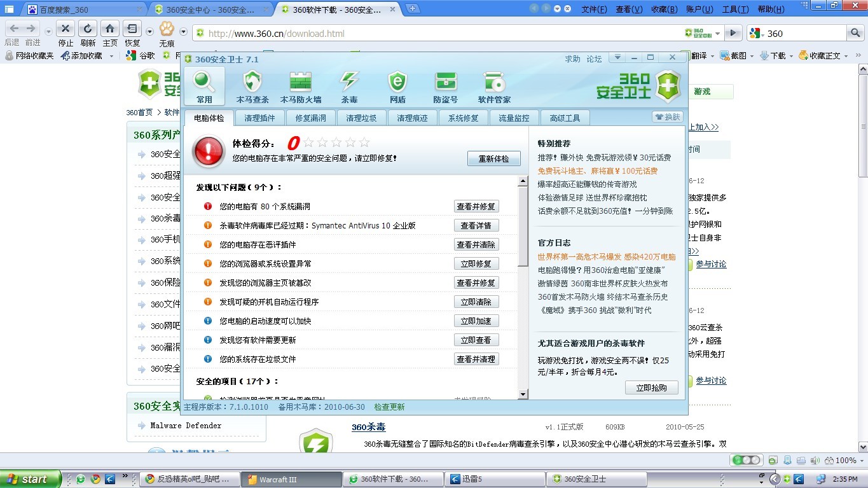Switch to the 系统修复 tab
The height and width of the screenshot is (488, 868).
pos(464,118)
